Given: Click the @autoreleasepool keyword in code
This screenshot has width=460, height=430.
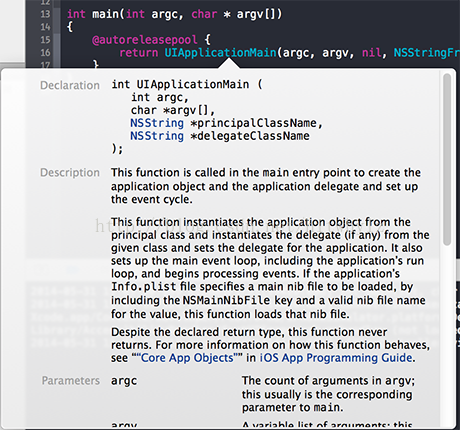Looking at the screenshot, I should [145, 40].
